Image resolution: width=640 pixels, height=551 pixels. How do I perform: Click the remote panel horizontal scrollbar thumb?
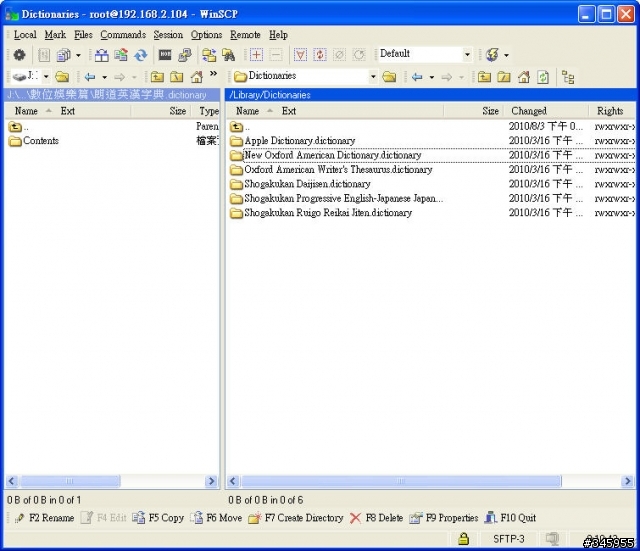click(x=401, y=481)
